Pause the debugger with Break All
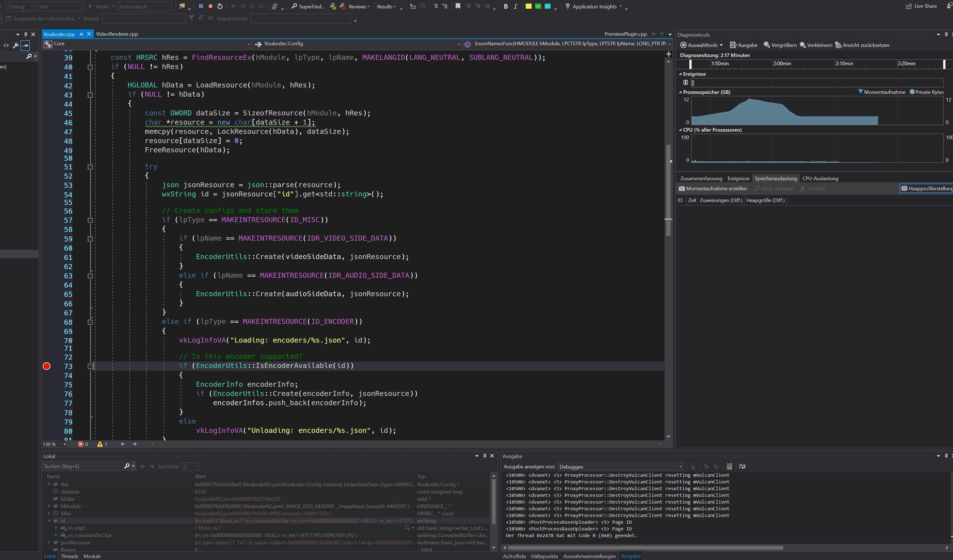Screen dimensions: 953x560 click(201, 6)
